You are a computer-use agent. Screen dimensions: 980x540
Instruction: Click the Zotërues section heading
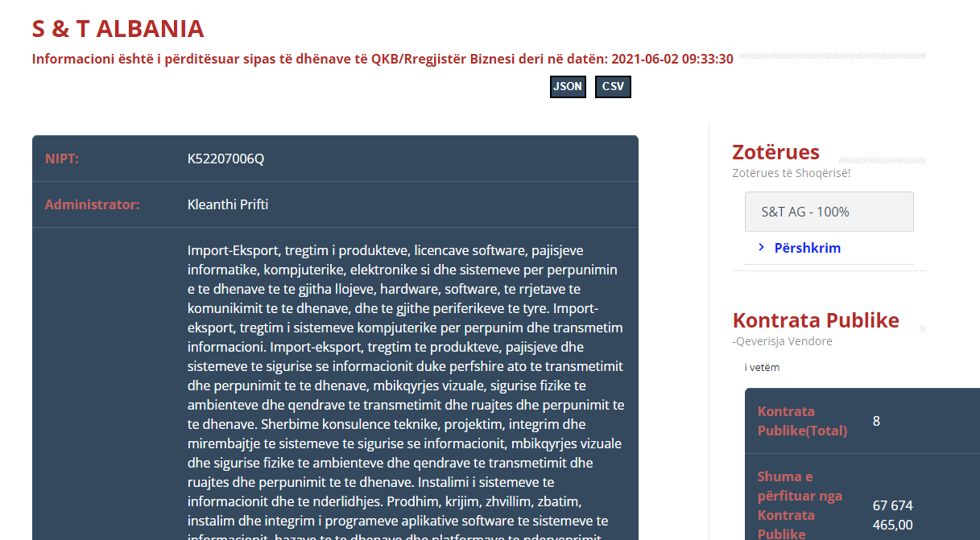click(776, 152)
